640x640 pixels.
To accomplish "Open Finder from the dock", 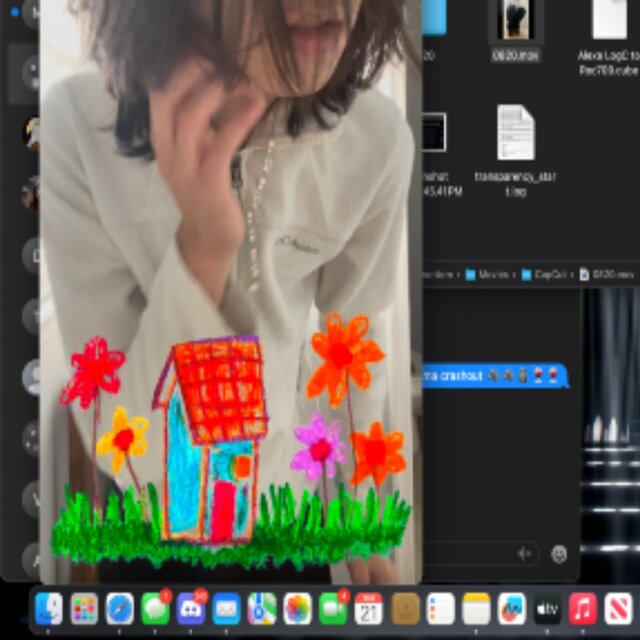I will click(48, 608).
